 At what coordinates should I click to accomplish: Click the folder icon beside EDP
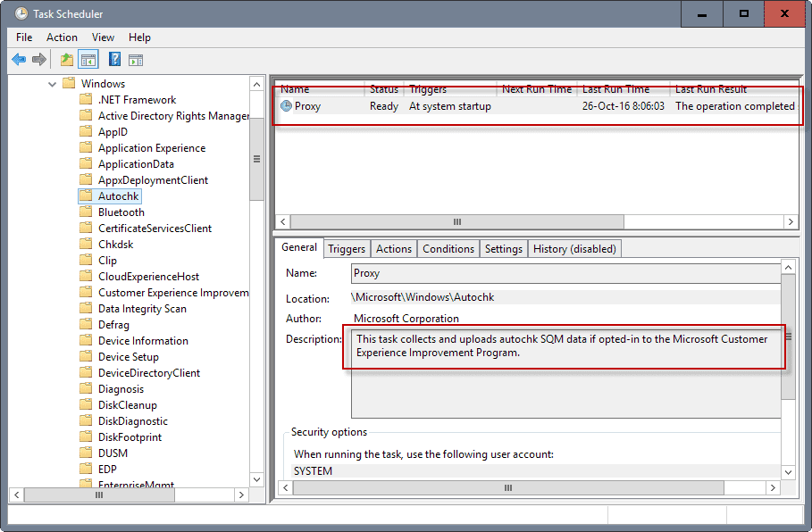(86, 469)
